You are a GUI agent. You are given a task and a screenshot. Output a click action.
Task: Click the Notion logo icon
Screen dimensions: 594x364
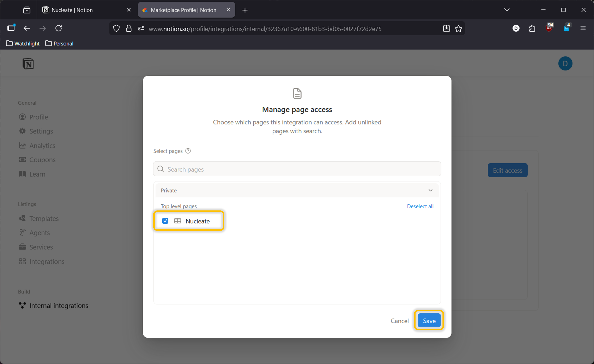pyautogui.click(x=28, y=64)
